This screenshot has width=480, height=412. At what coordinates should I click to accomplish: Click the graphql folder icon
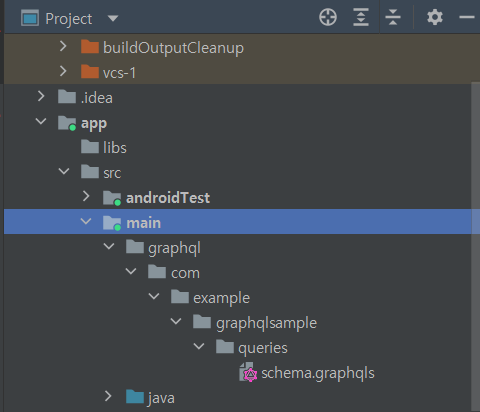tap(135, 247)
